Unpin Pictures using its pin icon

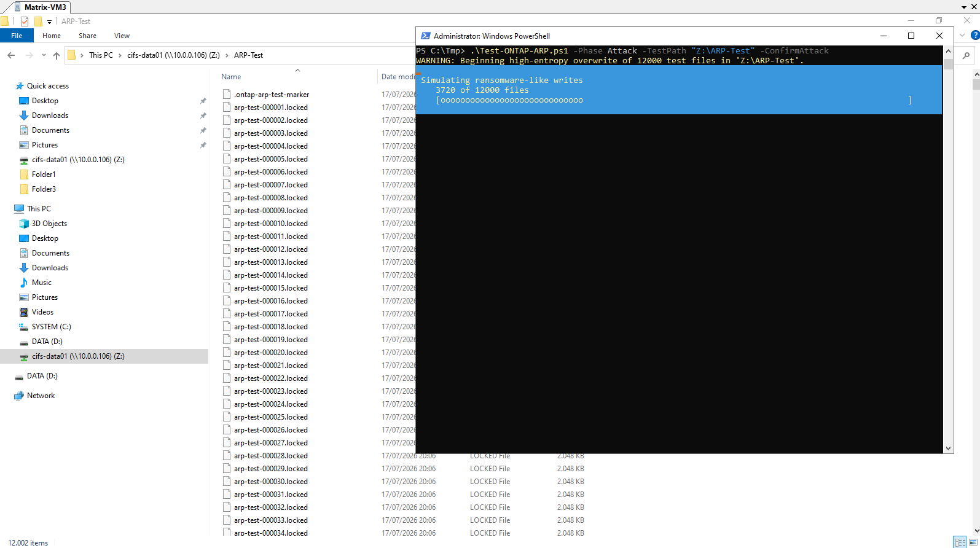[x=203, y=145]
